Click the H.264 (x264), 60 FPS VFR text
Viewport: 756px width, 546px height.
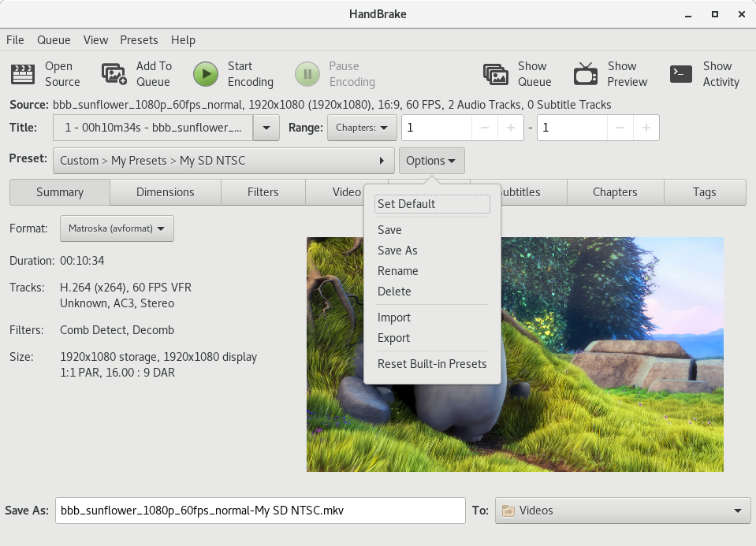point(125,288)
